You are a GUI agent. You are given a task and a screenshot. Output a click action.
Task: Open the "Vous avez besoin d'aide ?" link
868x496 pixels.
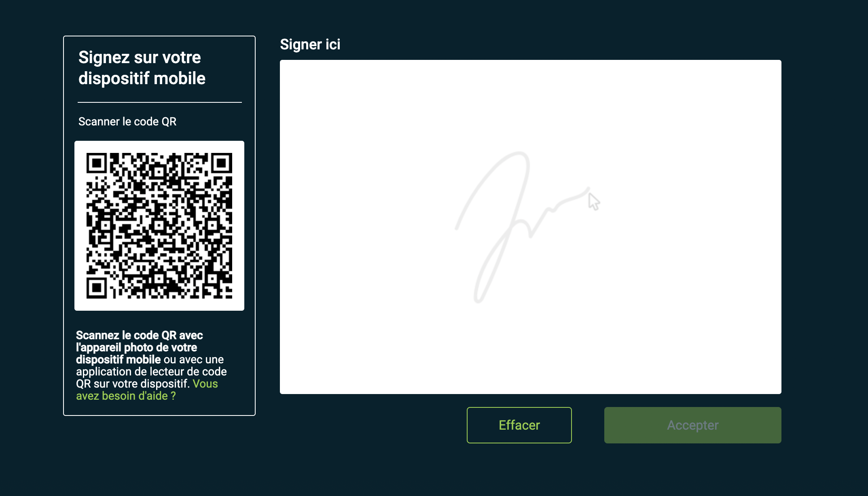147,390
